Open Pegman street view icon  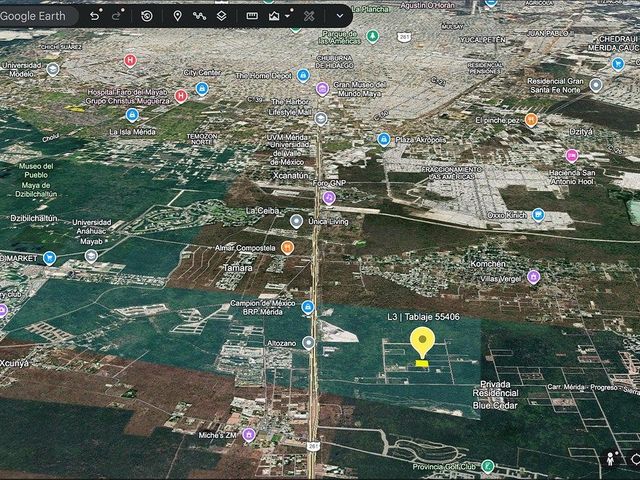click(x=610, y=459)
